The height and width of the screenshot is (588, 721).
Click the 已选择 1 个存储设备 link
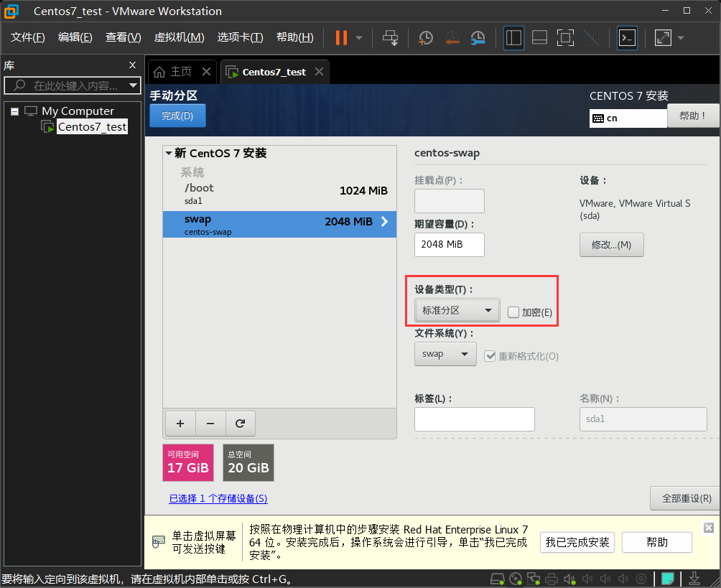(x=218, y=498)
